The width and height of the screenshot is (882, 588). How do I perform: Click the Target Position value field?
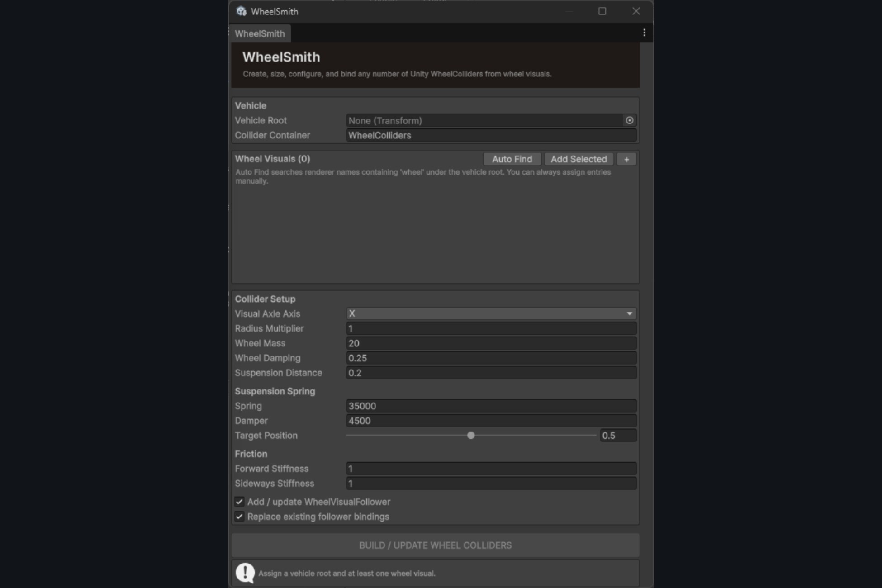coord(618,436)
